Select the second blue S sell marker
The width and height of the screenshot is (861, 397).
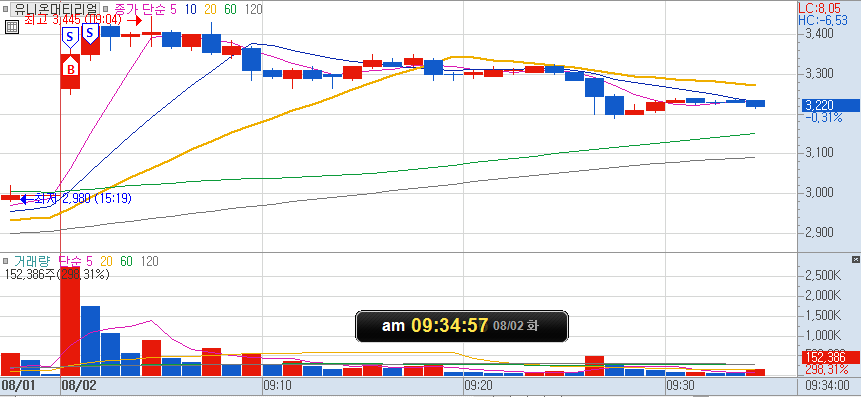[90, 33]
